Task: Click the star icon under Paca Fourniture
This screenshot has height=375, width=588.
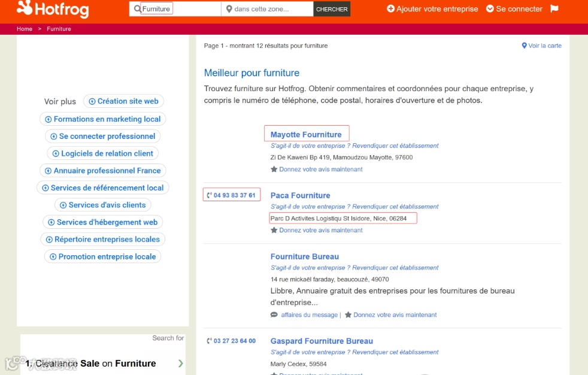Action: coord(274,230)
